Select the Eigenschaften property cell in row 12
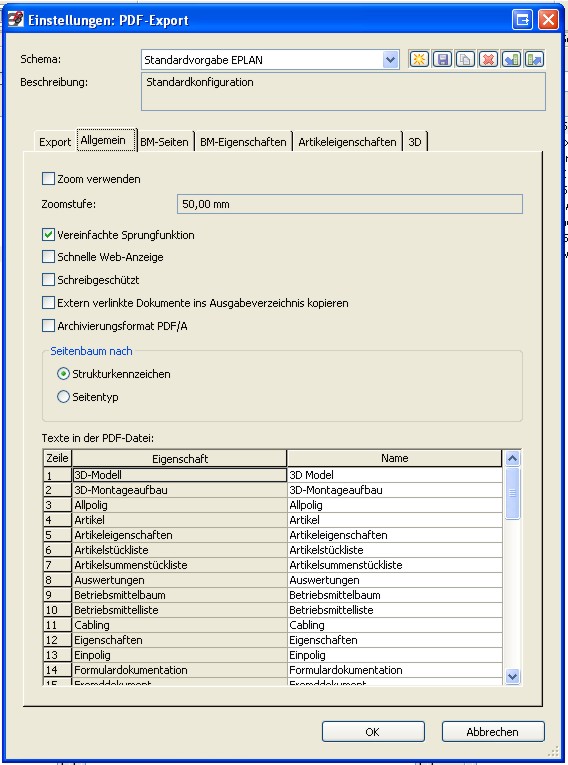Screen dimensions: 568x765 click(180, 640)
